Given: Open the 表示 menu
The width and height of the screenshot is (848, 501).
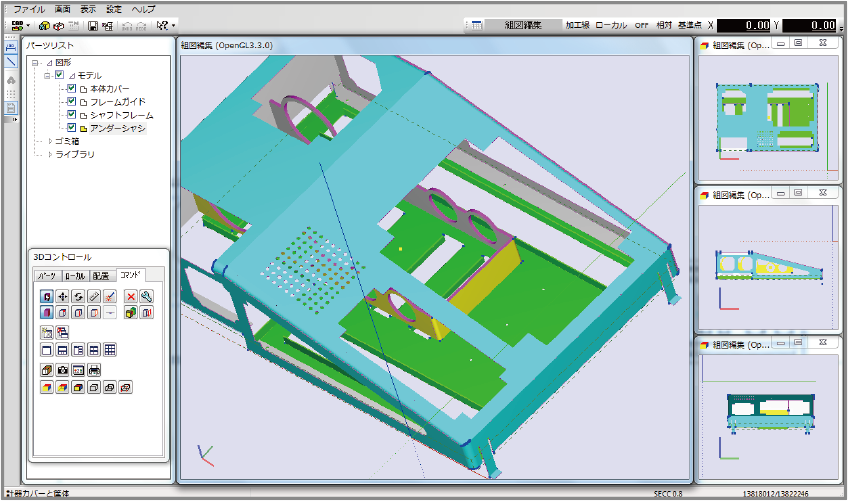Looking at the screenshot, I should pos(88,9).
